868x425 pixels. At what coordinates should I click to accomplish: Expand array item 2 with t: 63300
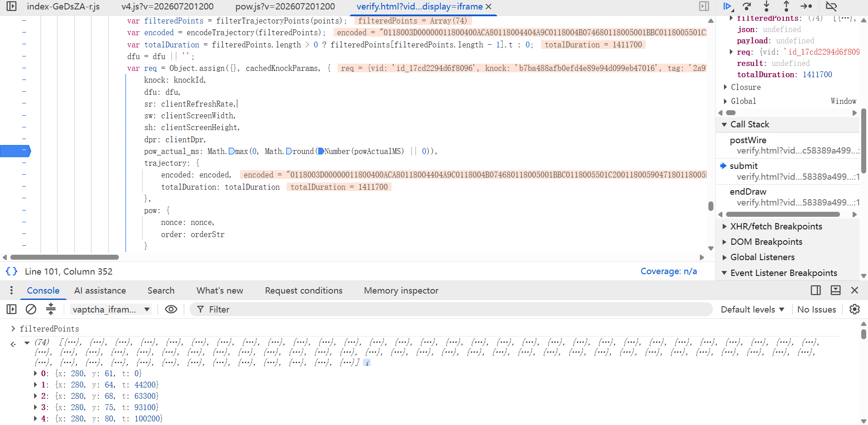(36, 396)
